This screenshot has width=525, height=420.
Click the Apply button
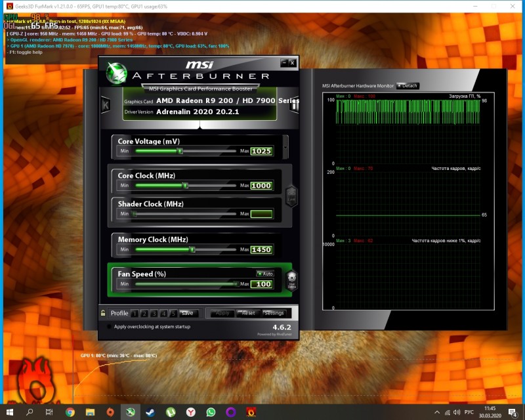pyautogui.click(x=222, y=313)
